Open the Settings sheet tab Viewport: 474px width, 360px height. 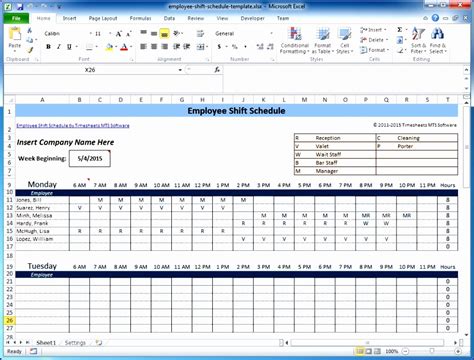tap(75, 343)
